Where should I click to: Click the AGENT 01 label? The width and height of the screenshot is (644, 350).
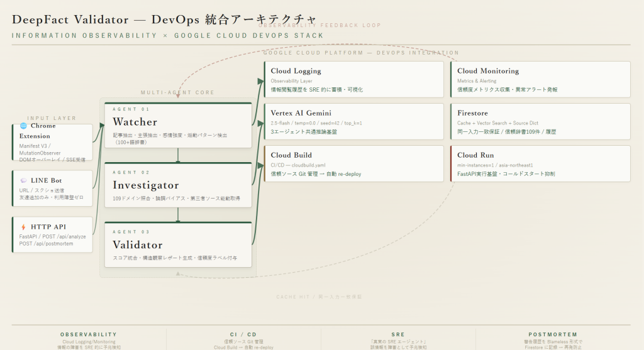131,109
